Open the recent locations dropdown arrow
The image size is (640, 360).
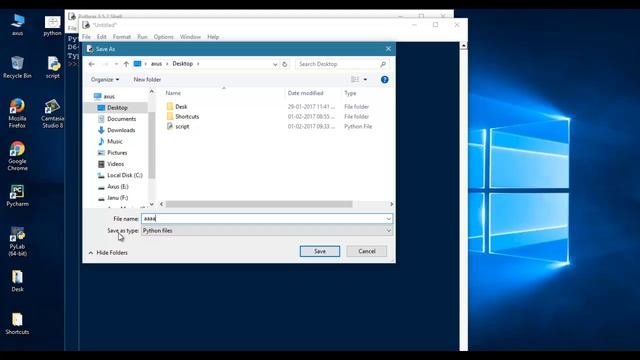pyautogui.click(x=116, y=64)
